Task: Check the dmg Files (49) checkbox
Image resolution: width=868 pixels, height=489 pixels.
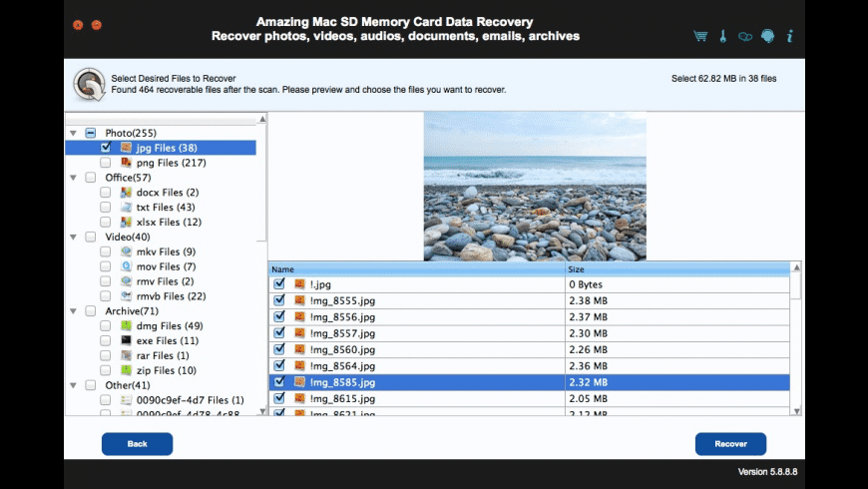Action: pyautogui.click(x=105, y=325)
